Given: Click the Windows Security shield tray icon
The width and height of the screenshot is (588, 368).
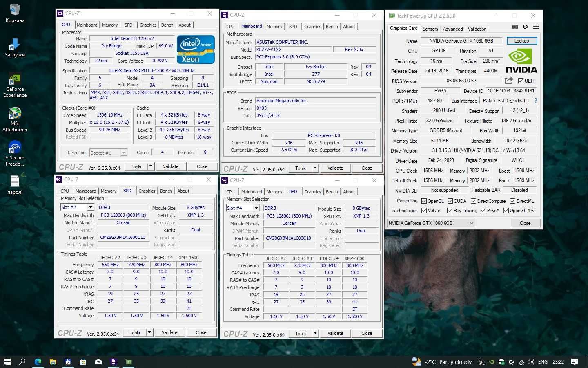Looking at the screenshot, I should point(501,362).
